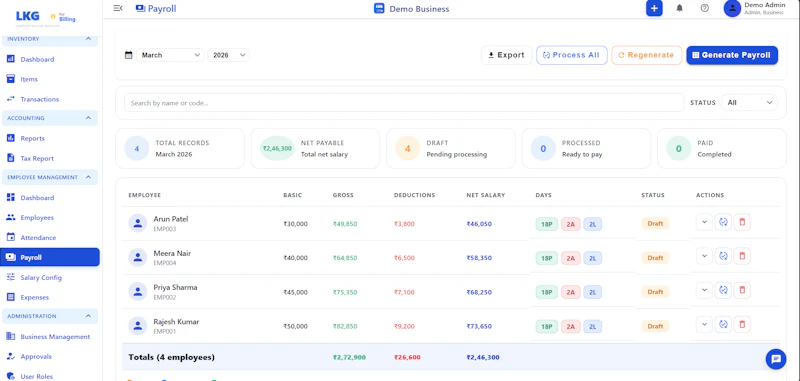
Task: Click Arun Patel's avatar icon
Action: 138,223
